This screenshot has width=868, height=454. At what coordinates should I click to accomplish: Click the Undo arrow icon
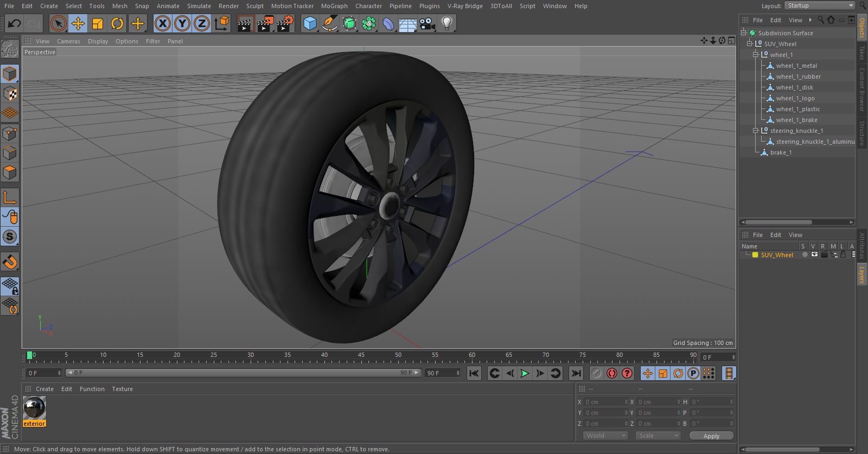15,23
